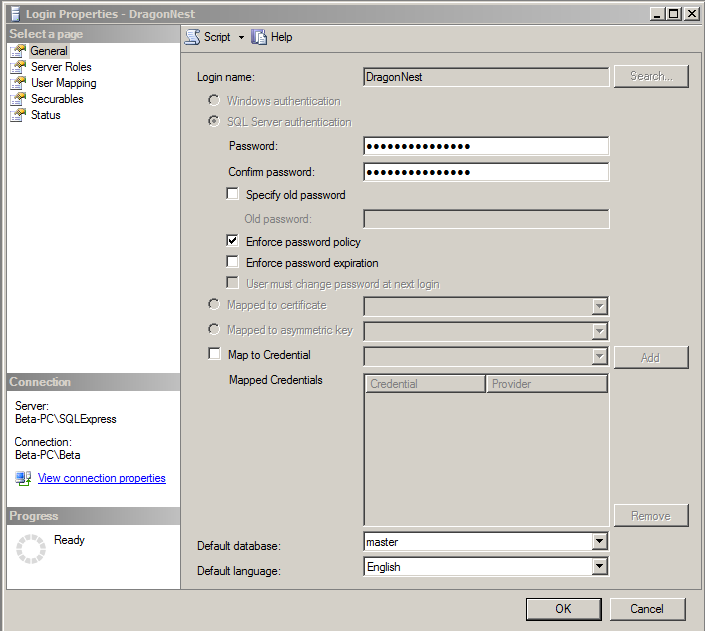Click the Server Roles page icon
Viewport: 705px width, 631px height.
coord(18,67)
